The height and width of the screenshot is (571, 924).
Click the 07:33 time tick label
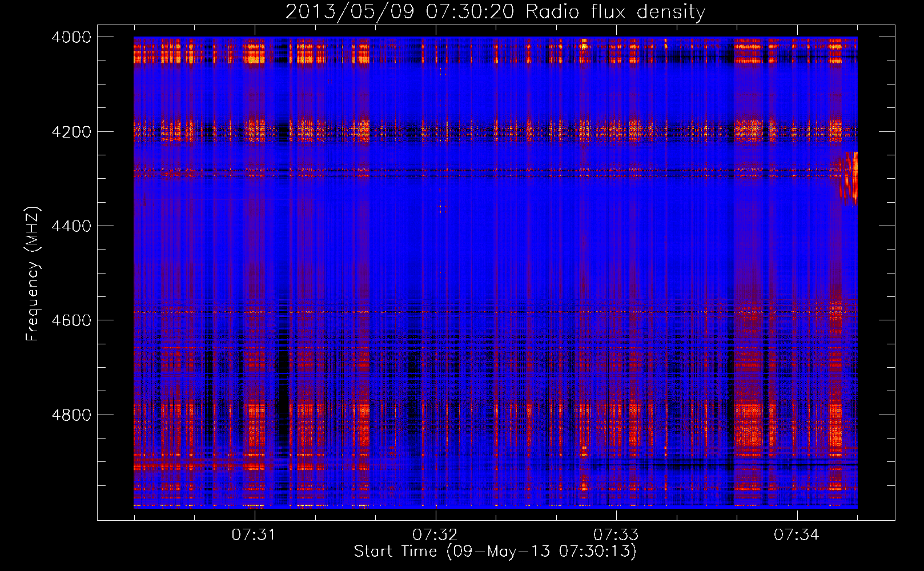pos(616,535)
